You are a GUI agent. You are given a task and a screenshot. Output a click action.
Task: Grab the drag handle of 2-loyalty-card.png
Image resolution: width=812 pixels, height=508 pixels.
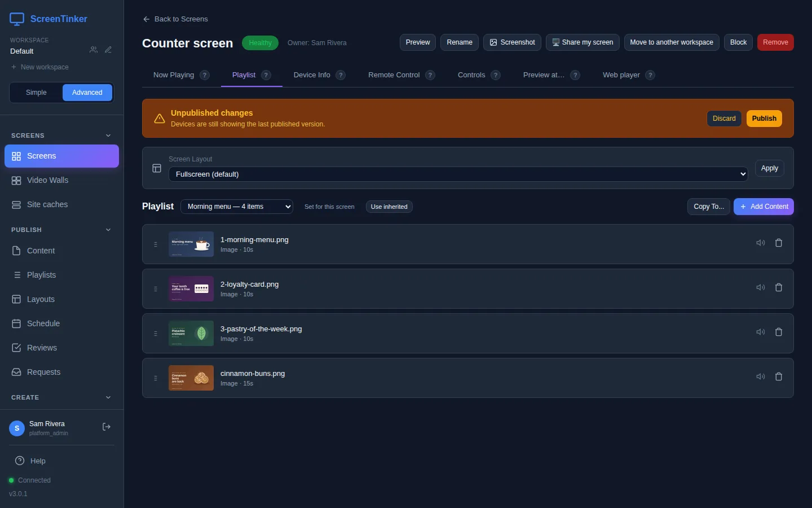(x=156, y=289)
